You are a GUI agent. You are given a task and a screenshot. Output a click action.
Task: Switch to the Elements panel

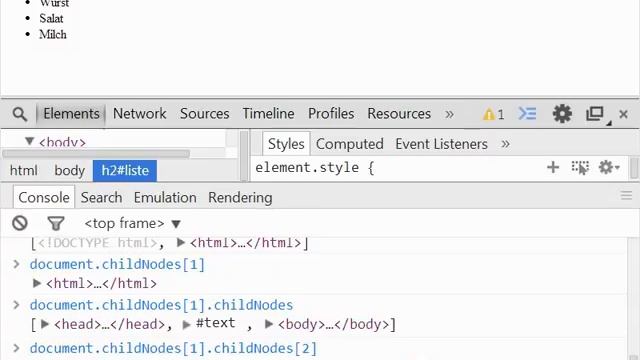tap(71, 114)
